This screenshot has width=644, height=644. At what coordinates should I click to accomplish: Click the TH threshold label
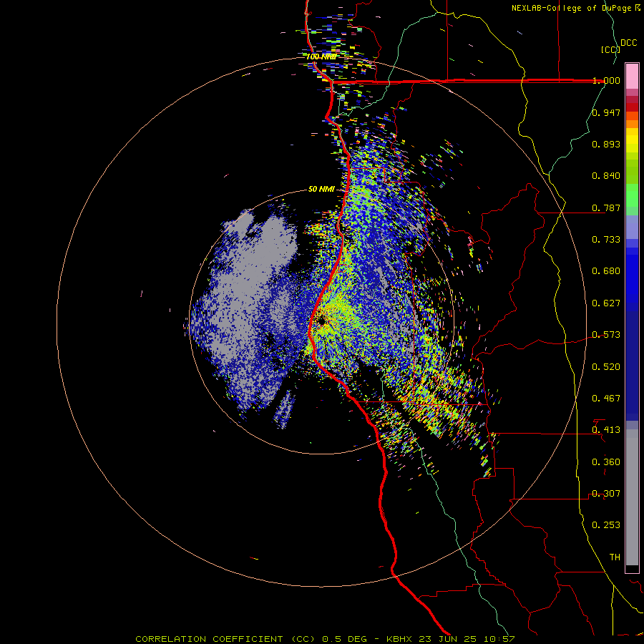(x=615, y=557)
